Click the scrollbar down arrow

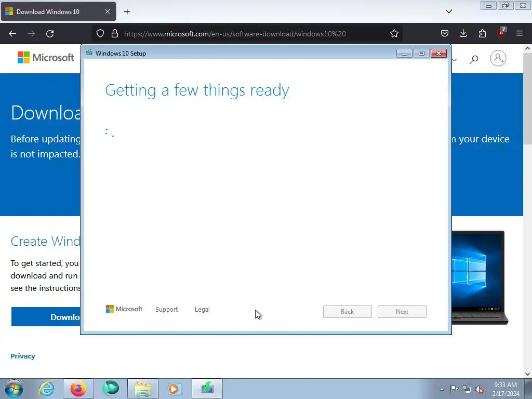coord(527,374)
